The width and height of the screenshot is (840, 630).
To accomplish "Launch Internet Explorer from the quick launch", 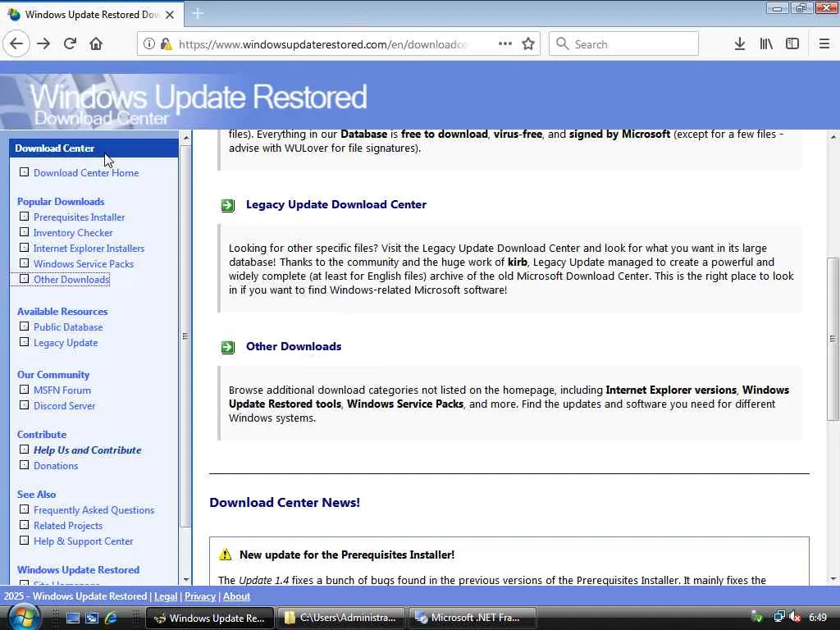I will (x=111, y=618).
